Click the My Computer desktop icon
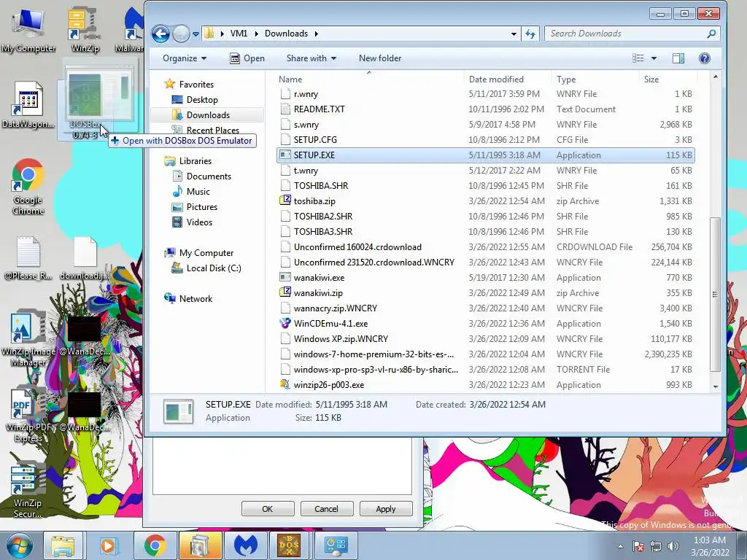747x560 pixels. click(x=28, y=29)
